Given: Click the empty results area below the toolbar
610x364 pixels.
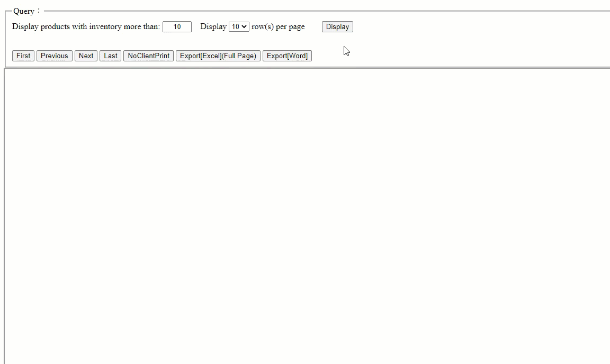Looking at the screenshot, I should [x=305, y=212].
